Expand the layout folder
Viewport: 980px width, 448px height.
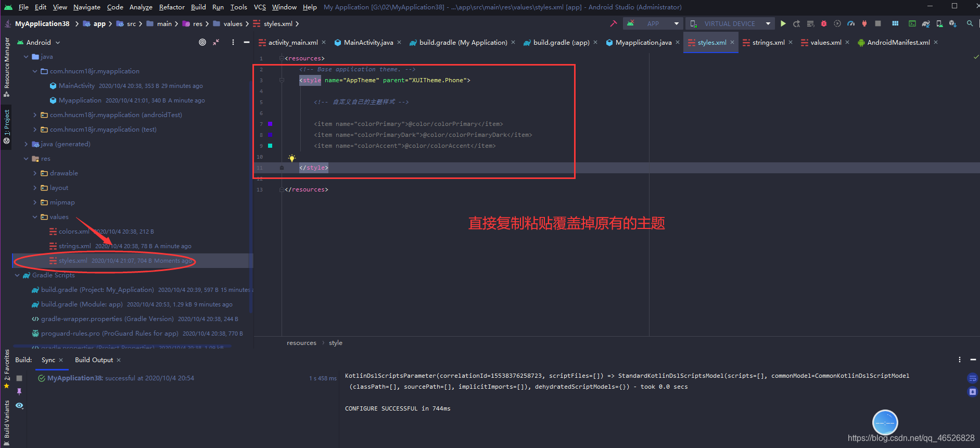click(x=35, y=188)
